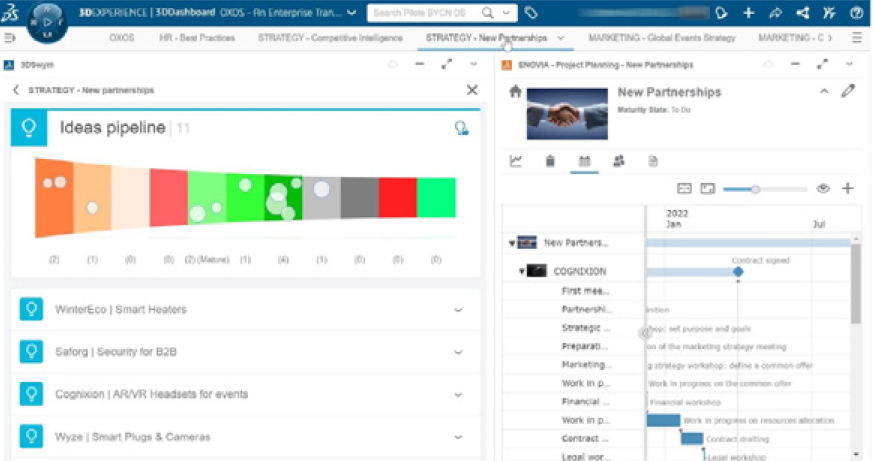Open the members people icon in project toolbar
This screenshot has width=873, height=461.
(x=618, y=161)
